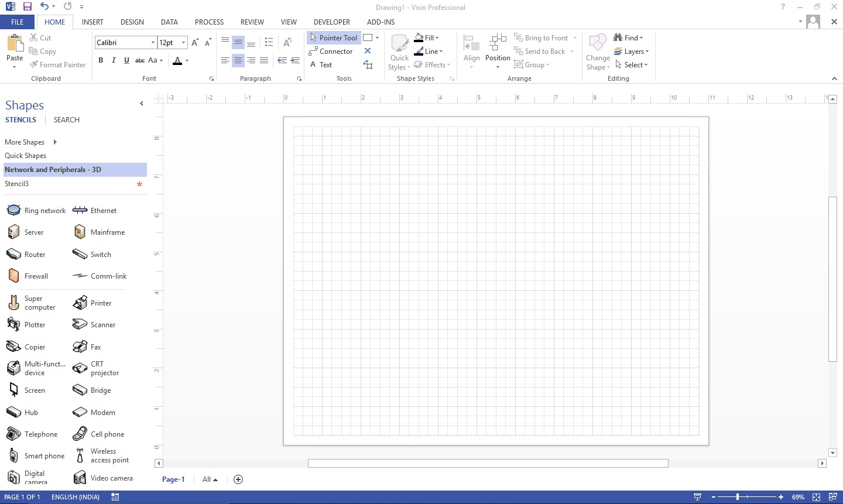The image size is (843, 504).
Task: Open the REVIEW ribbon tab
Action: pyautogui.click(x=252, y=22)
